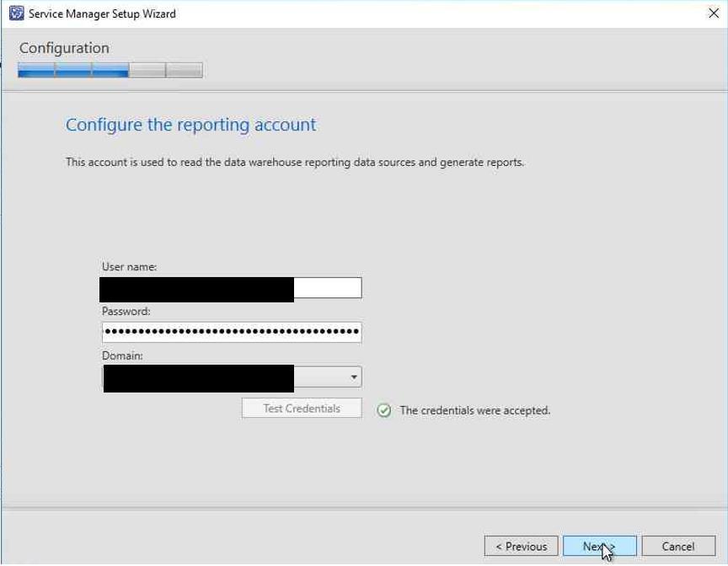728x566 pixels.
Task: Select the Password input field
Action: (x=231, y=332)
